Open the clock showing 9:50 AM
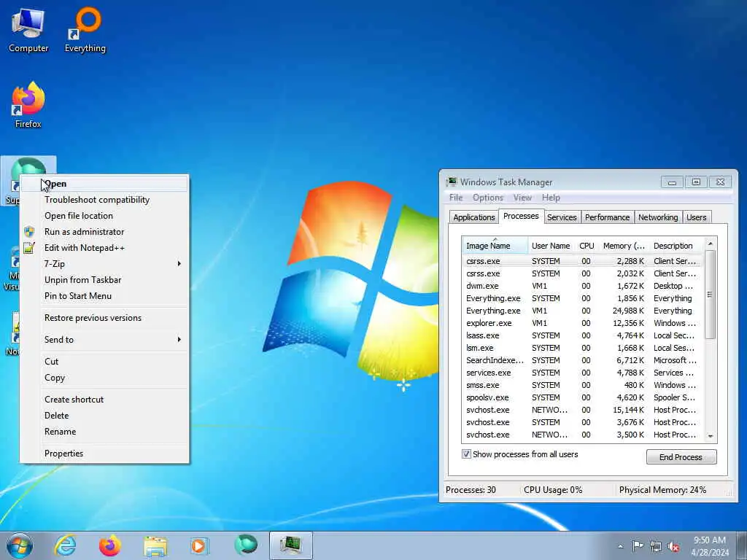Image resolution: width=747 pixels, height=560 pixels. pyautogui.click(x=710, y=546)
